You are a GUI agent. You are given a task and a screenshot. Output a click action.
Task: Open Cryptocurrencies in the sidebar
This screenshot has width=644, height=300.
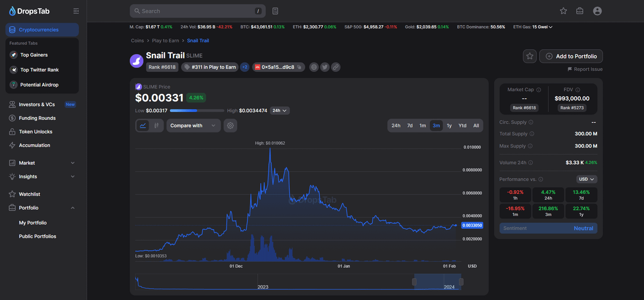click(42, 30)
